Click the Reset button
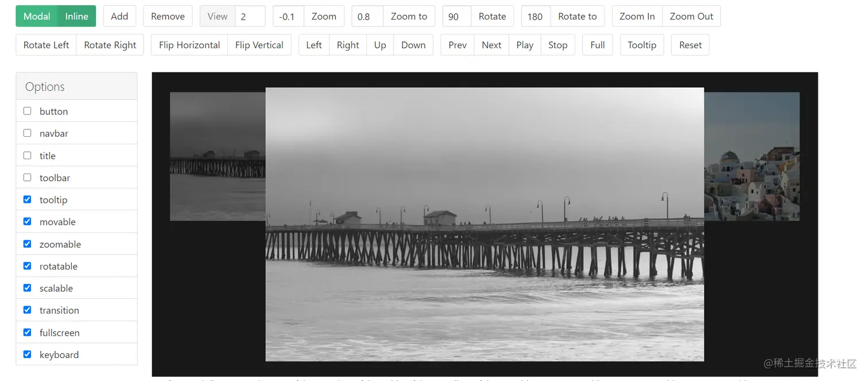 click(691, 45)
